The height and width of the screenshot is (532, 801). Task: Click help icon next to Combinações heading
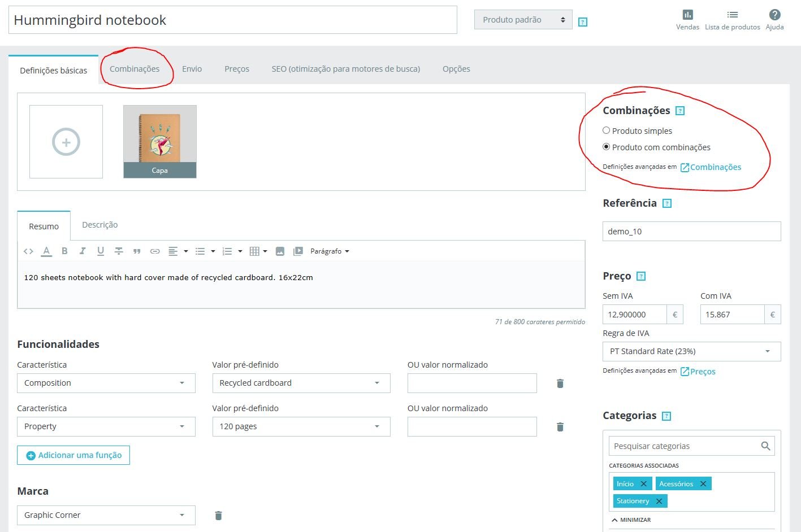680,111
